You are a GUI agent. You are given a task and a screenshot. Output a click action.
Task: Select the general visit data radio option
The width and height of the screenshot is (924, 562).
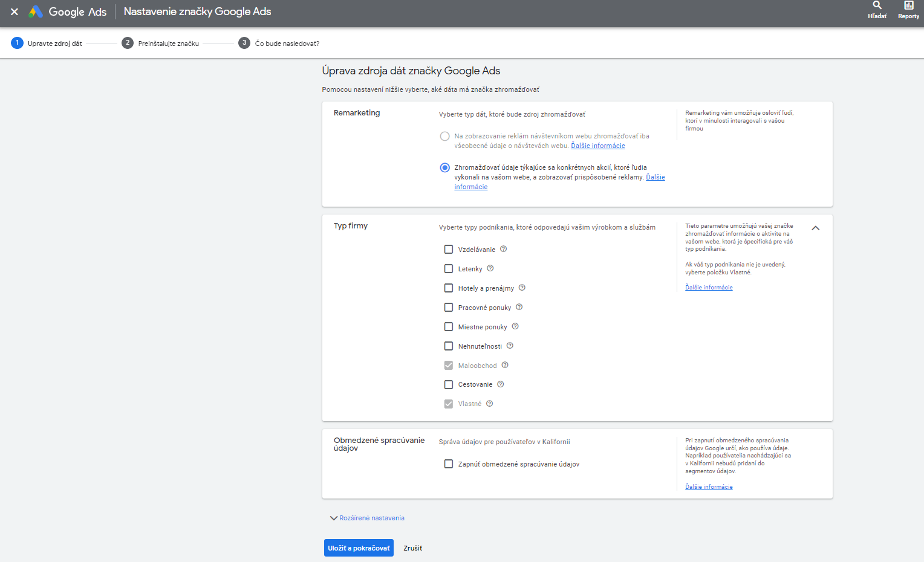[x=445, y=137]
